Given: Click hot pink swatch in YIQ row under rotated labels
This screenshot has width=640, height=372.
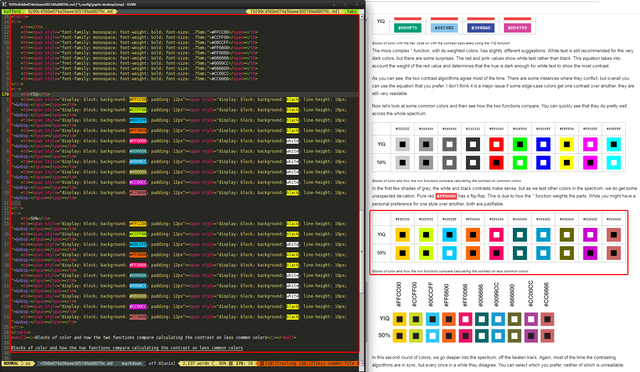Looking at the screenshot, I should 465,319.
